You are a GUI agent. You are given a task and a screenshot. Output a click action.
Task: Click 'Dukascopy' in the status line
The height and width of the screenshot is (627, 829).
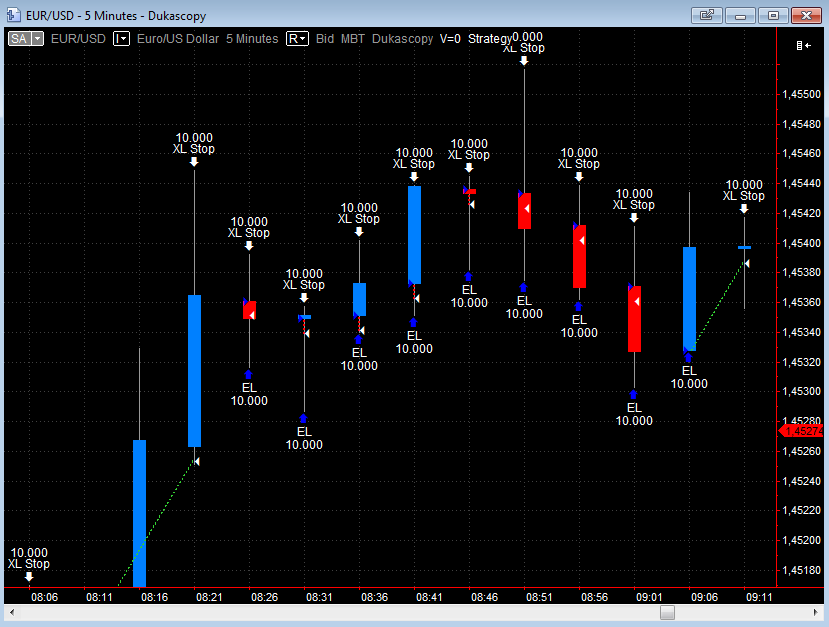click(402, 39)
